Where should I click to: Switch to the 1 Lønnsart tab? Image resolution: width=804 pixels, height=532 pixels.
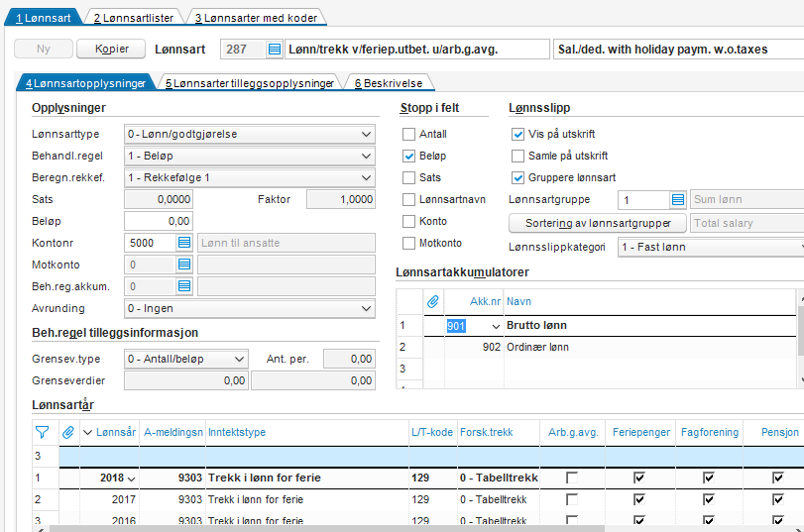click(43, 18)
